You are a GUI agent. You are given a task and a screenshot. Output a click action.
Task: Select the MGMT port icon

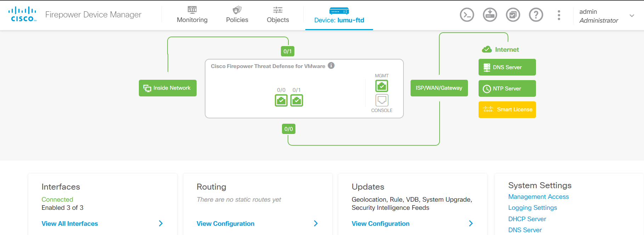[x=382, y=86]
